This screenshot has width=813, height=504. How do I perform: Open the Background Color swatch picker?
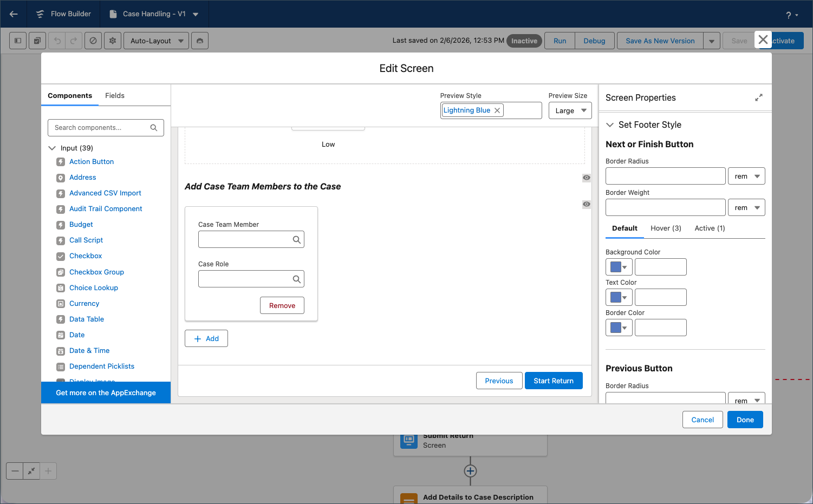pyautogui.click(x=619, y=267)
